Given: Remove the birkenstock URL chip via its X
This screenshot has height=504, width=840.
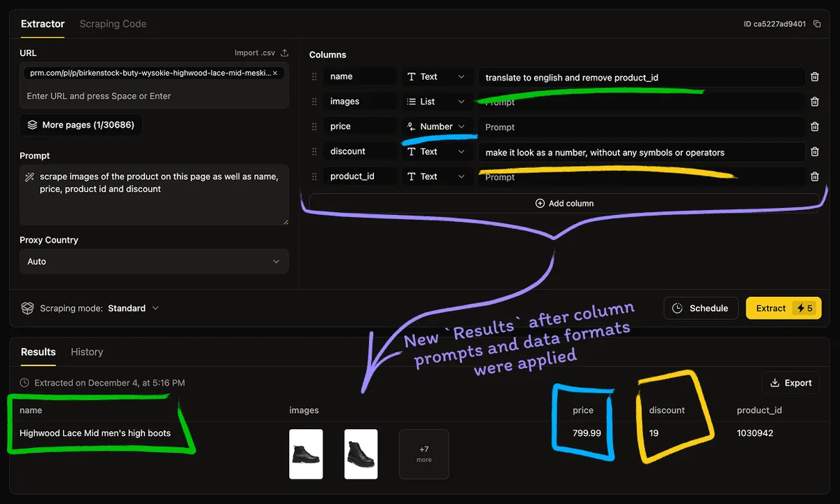Looking at the screenshot, I should (x=274, y=72).
